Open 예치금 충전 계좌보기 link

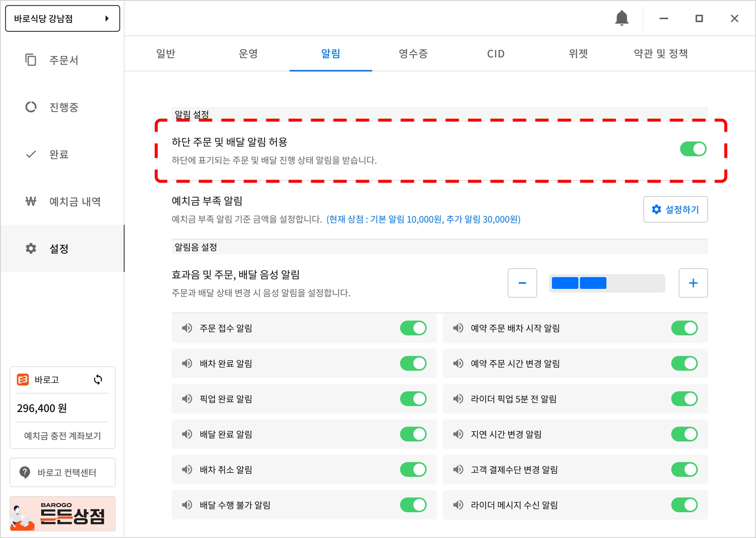62,436
